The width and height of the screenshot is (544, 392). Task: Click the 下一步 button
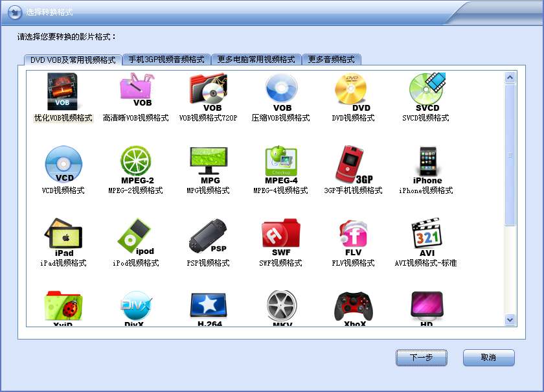[x=421, y=358]
